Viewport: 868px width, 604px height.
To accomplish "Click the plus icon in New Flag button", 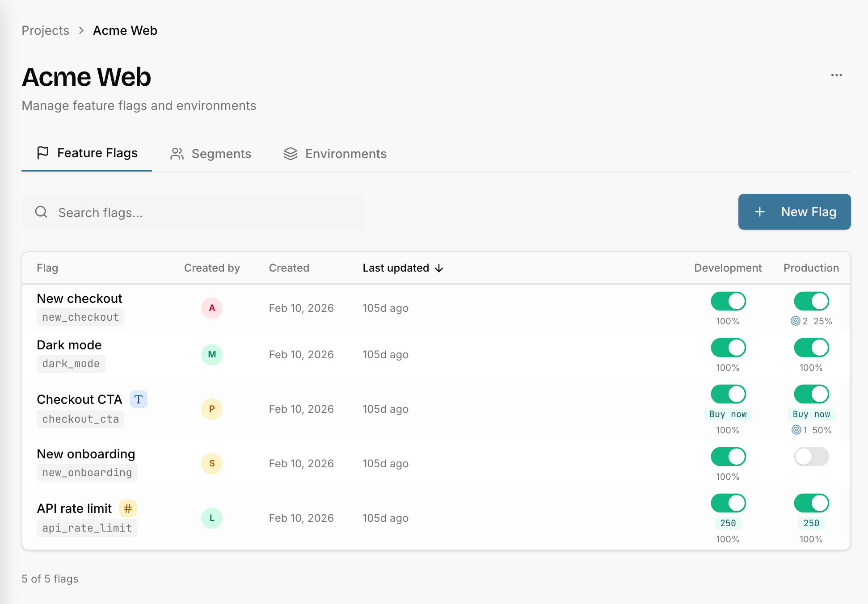I will point(760,212).
